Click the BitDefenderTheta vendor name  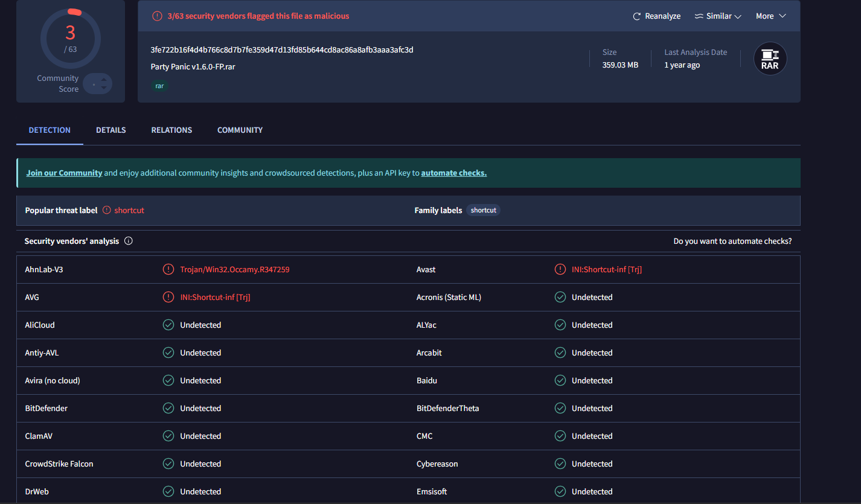(448, 408)
